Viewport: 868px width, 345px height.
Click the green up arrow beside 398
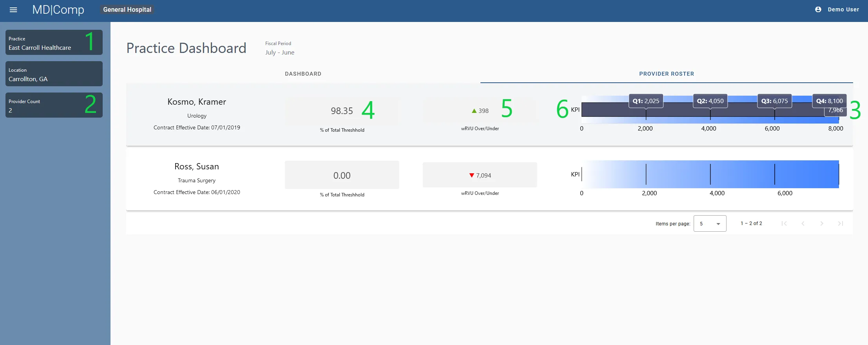pyautogui.click(x=474, y=111)
